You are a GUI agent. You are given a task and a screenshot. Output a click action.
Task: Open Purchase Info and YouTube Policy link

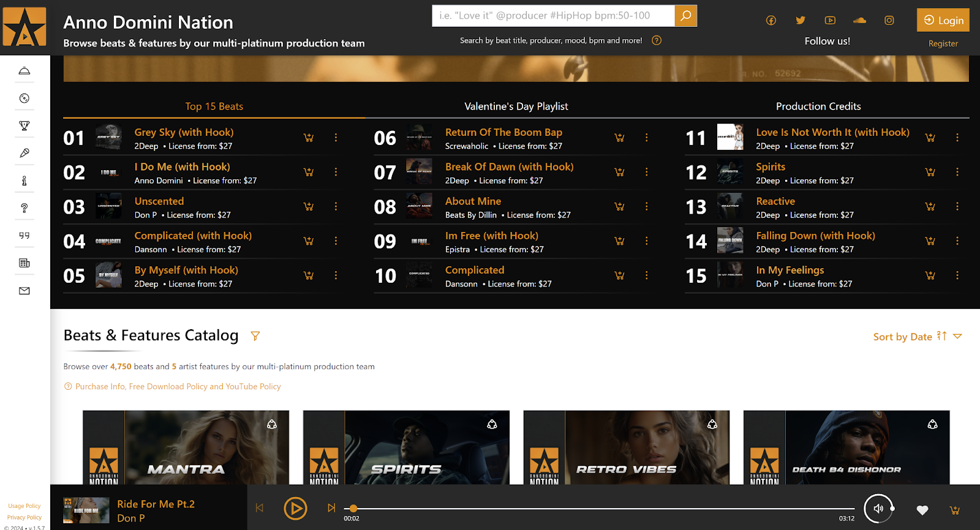pyautogui.click(x=178, y=387)
